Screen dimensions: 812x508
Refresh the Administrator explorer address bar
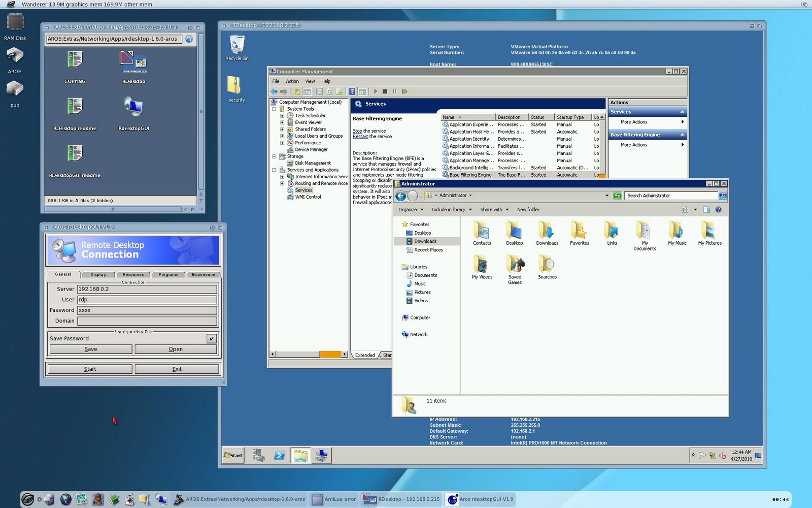click(x=617, y=196)
